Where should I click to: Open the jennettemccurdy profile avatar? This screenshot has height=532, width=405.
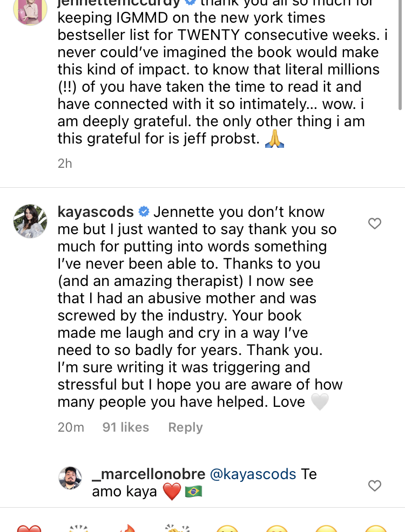[30, 11]
